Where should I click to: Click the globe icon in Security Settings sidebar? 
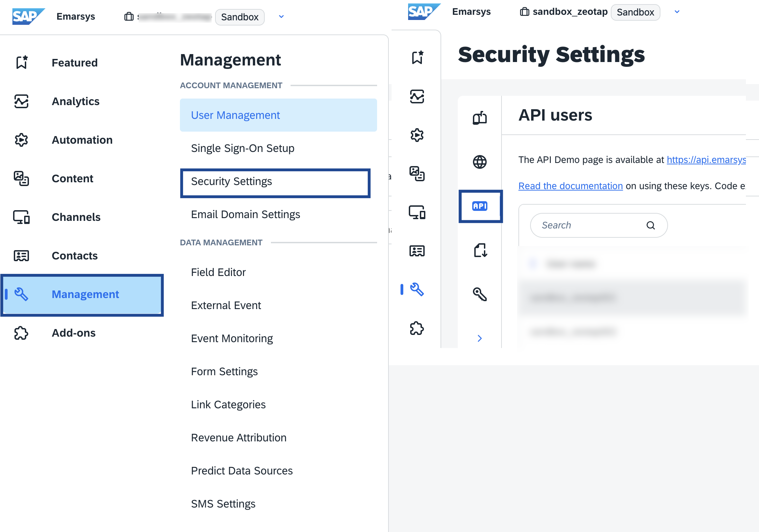point(480,162)
